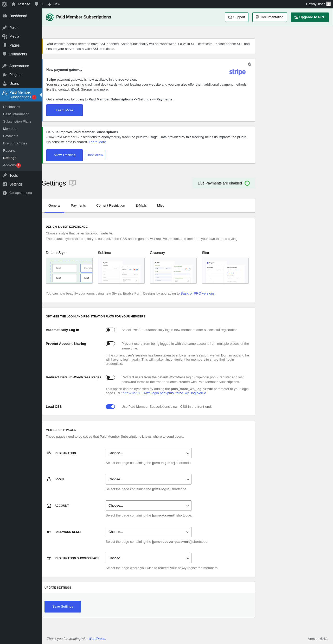Click the Comments icon in sidebar
The width and height of the screenshot is (333, 644).
(x=5, y=54)
